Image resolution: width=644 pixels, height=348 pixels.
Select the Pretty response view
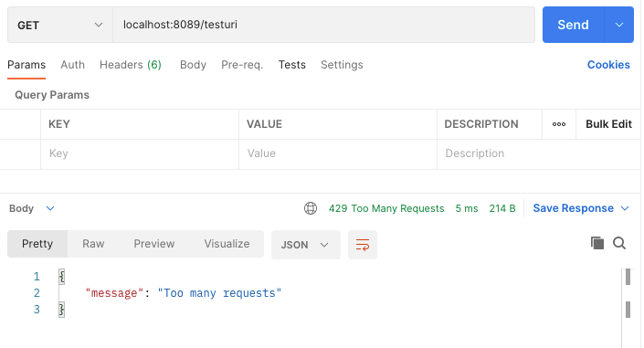[37, 244]
